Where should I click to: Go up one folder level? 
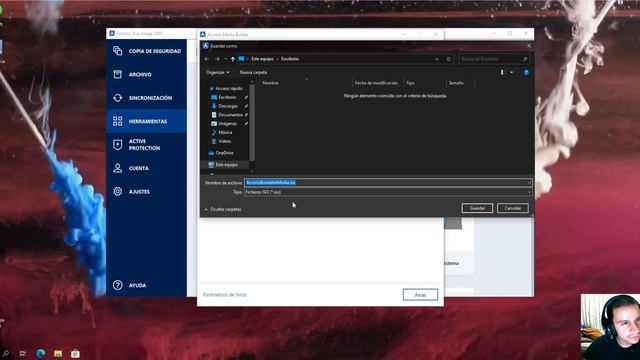(233, 59)
